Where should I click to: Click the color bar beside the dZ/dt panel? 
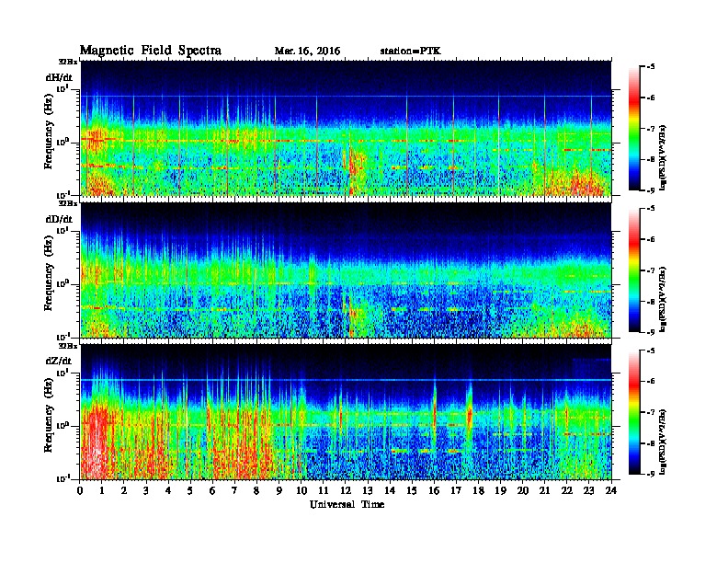(634, 412)
